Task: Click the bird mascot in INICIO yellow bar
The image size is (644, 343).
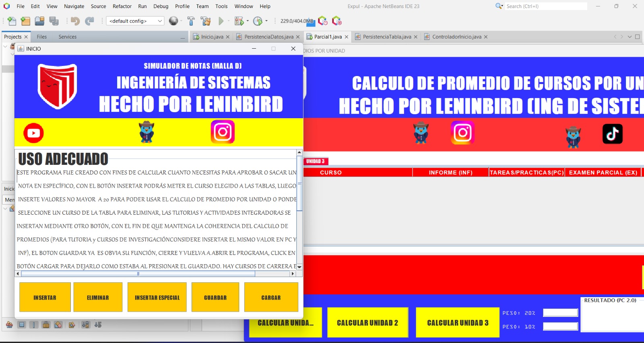Action: click(147, 132)
